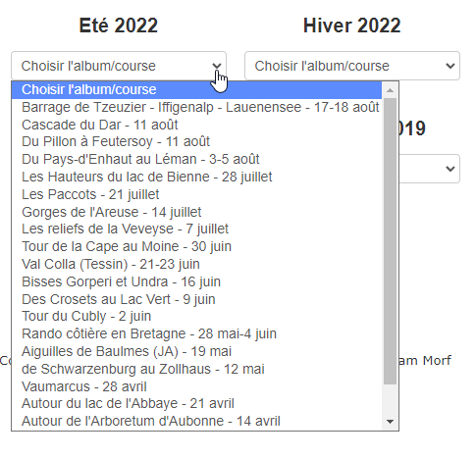This screenshot has width=476, height=459.
Task: Select Val Colla (Tessin) - 21-23 juin
Action: 196,265
